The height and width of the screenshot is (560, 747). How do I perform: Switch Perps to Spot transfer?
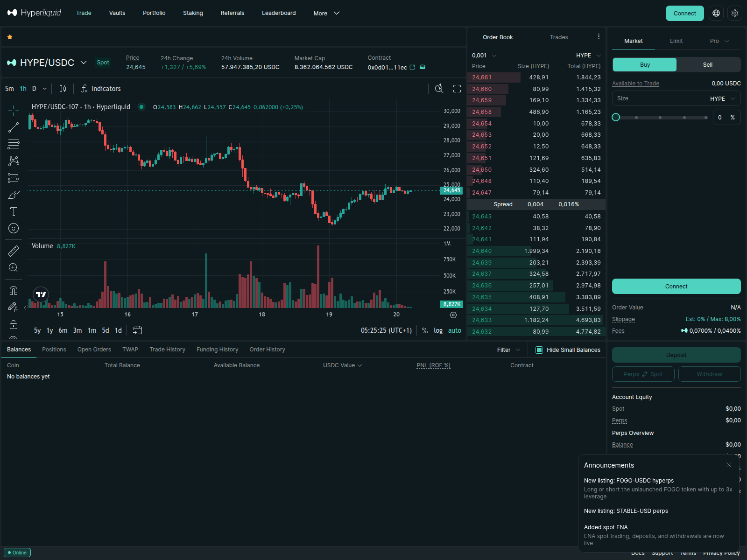click(643, 374)
